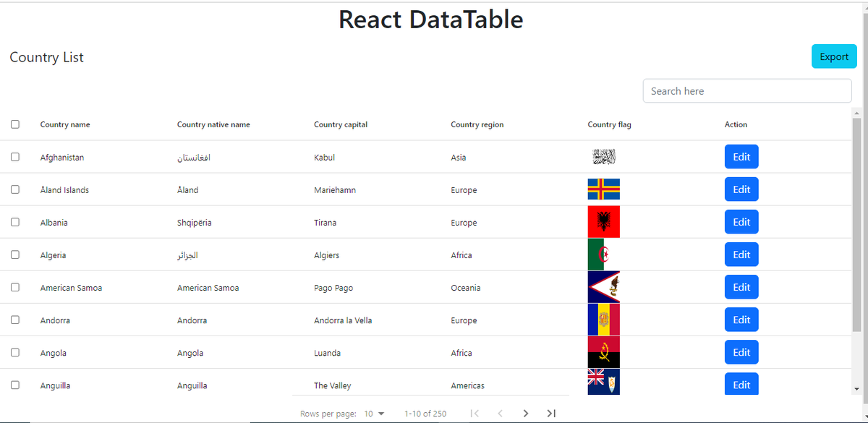Viewport: 868px width, 423px height.
Task: Click the 1-10 of 250 range text
Action: click(x=425, y=414)
